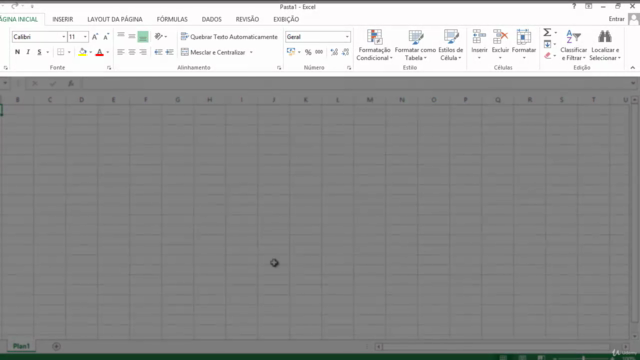The width and height of the screenshot is (640, 360).
Task: Click Quebrar Texto Automaticamente
Action: click(229, 37)
